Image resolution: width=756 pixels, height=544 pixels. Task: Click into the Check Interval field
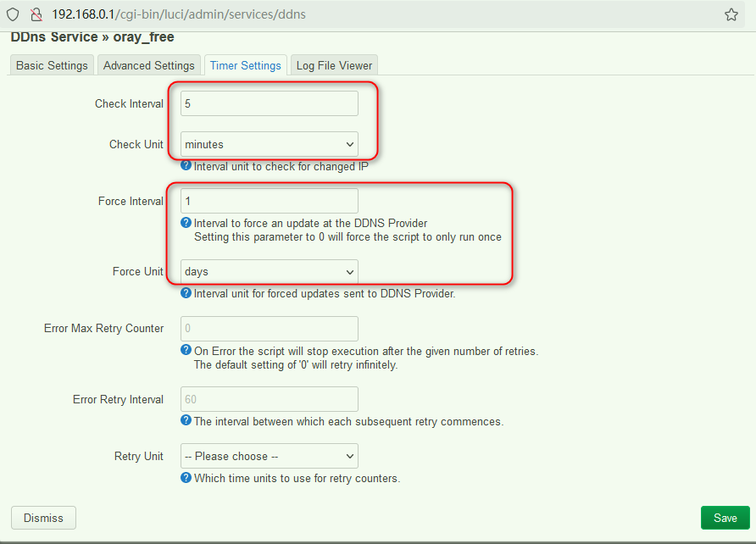click(269, 103)
